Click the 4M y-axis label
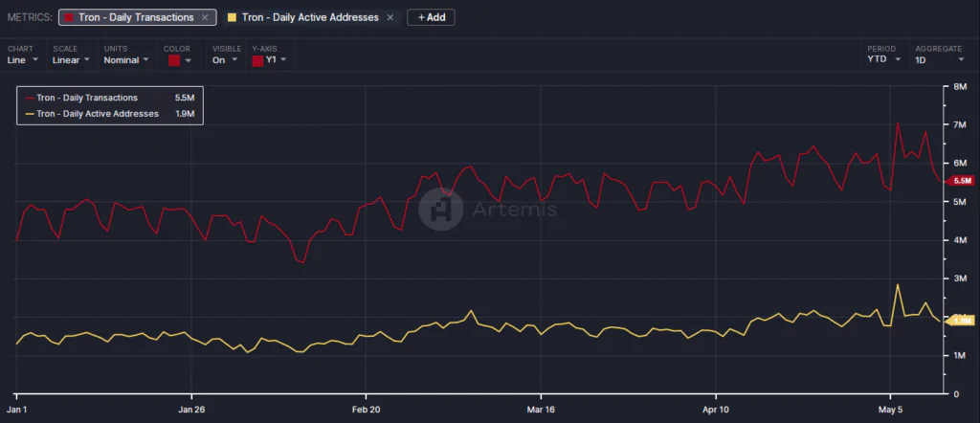Viewport: 980px width, 423px height. [x=959, y=240]
